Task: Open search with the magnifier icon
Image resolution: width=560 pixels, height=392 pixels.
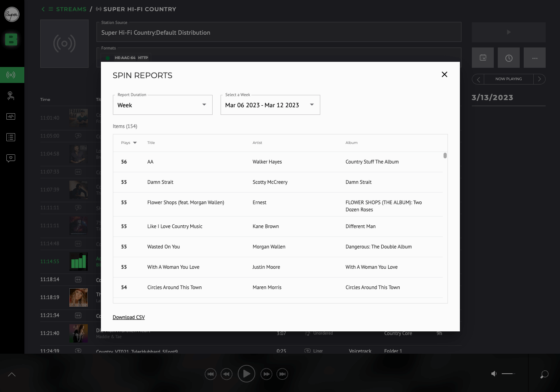Action: coord(544,374)
